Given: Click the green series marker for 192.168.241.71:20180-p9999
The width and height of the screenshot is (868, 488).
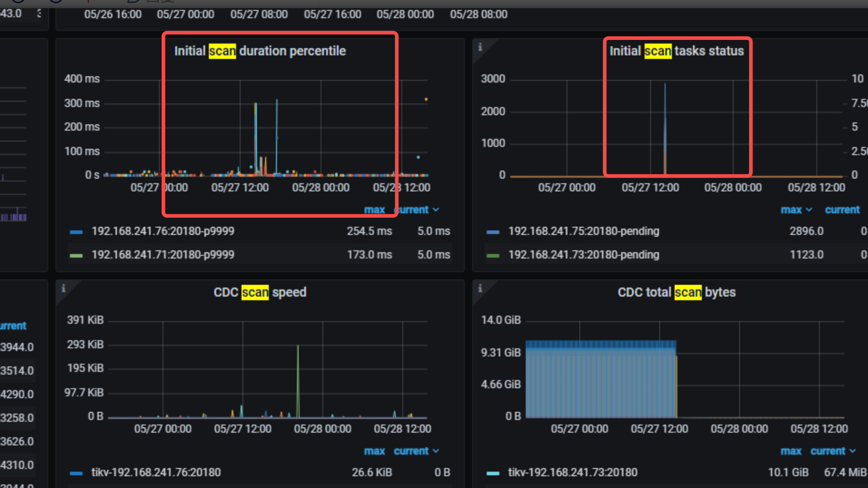Looking at the screenshot, I should point(76,255).
